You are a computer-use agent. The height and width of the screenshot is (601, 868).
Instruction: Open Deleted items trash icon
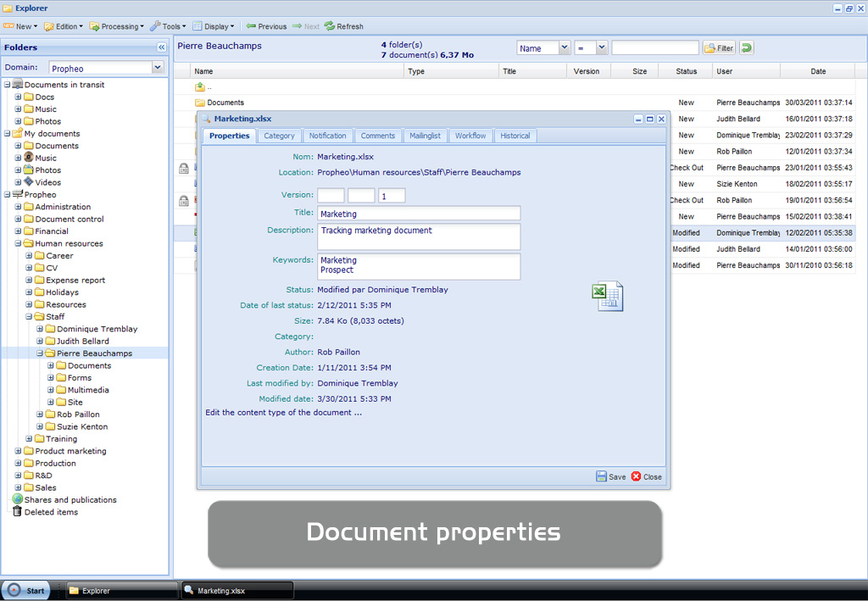click(17, 512)
